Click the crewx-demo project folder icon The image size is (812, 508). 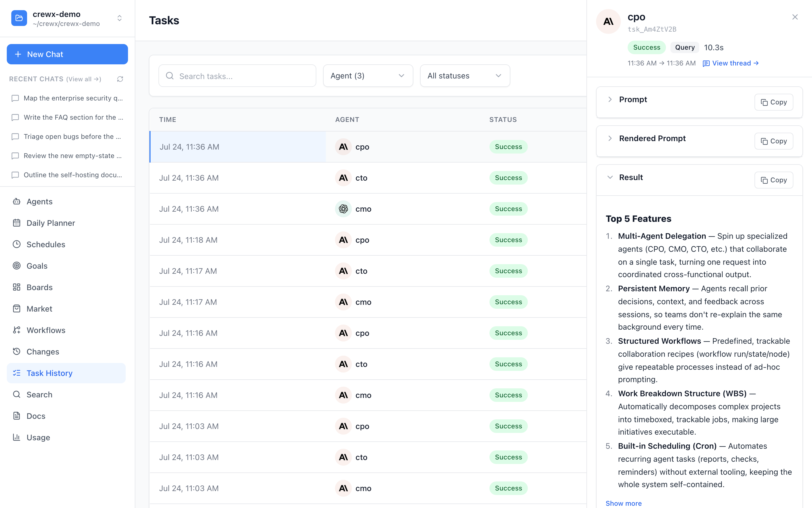point(19,18)
